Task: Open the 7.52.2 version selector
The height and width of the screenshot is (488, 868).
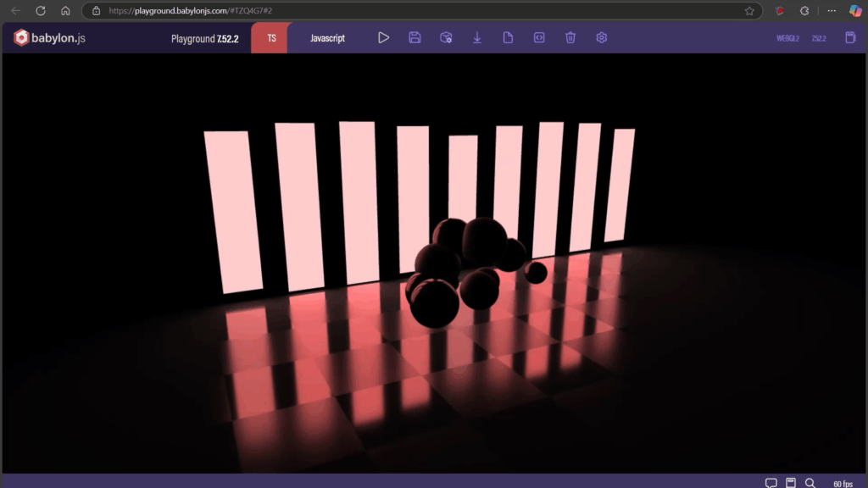Action: coord(819,38)
